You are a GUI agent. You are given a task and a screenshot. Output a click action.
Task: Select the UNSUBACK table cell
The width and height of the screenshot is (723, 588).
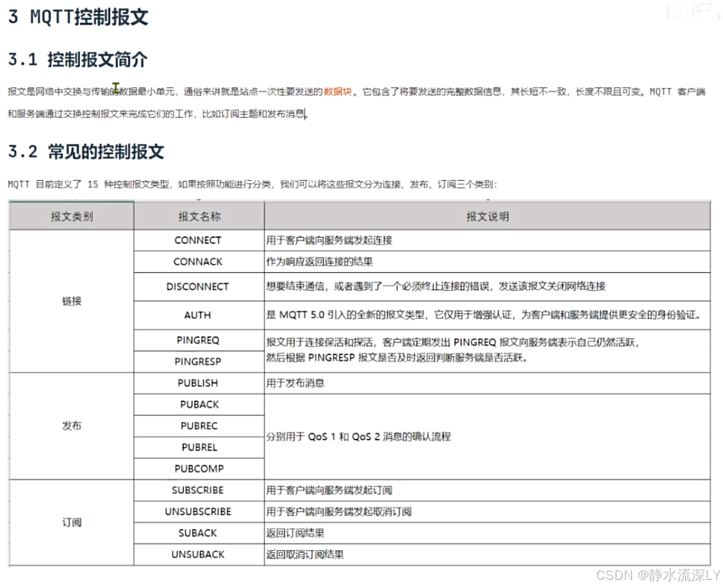pos(198,555)
